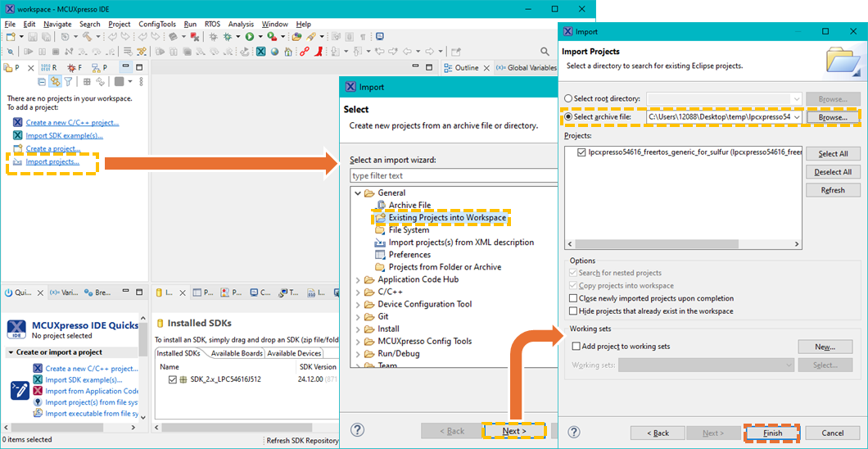Screen dimensions: 868x449
Task: Expand the MCUXpresso Config Tools node
Action: coord(358,341)
